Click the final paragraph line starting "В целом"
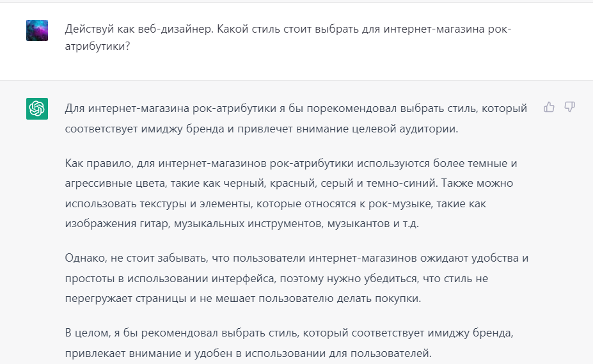This screenshot has height=364, width=593. click(289, 333)
